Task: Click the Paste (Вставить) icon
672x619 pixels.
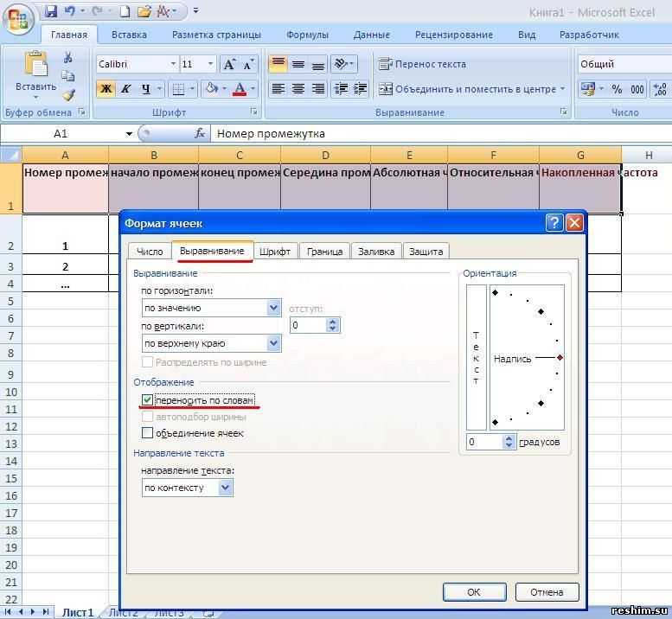Action: click(x=36, y=64)
